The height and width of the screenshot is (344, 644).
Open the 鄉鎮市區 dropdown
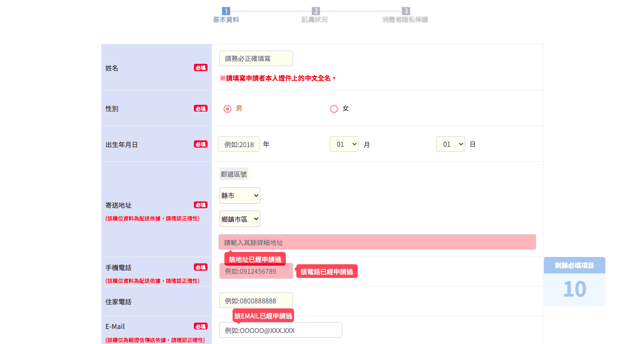239,219
